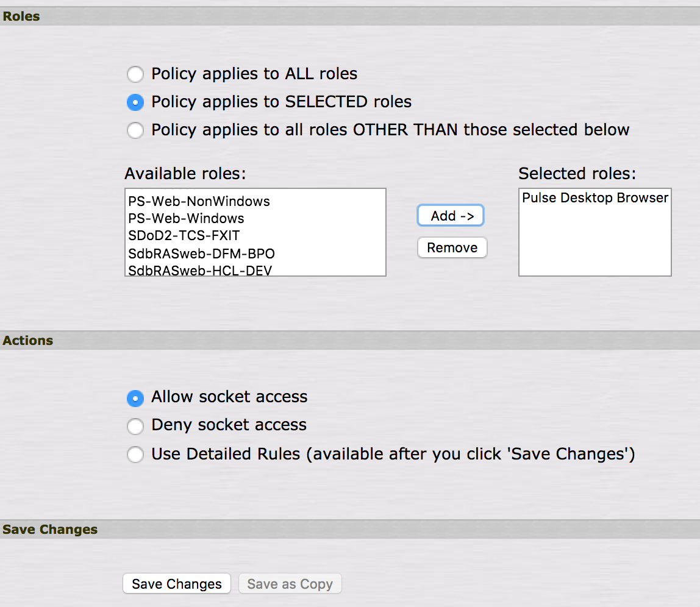Choose "Policy applies to all roles OTHER THAN"
700x607 pixels.
click(x=135, y=130)
